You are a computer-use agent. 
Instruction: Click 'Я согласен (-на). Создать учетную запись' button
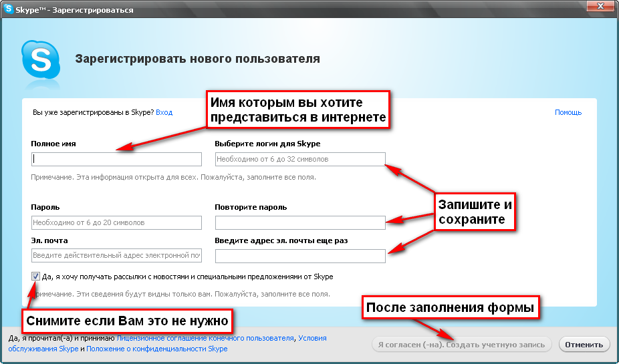click(461, 345)
